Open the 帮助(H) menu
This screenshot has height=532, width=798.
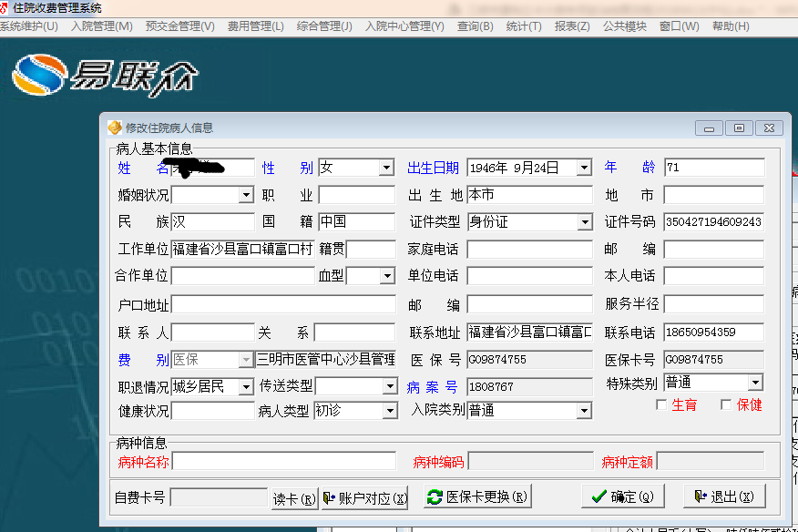click(731, 26)
